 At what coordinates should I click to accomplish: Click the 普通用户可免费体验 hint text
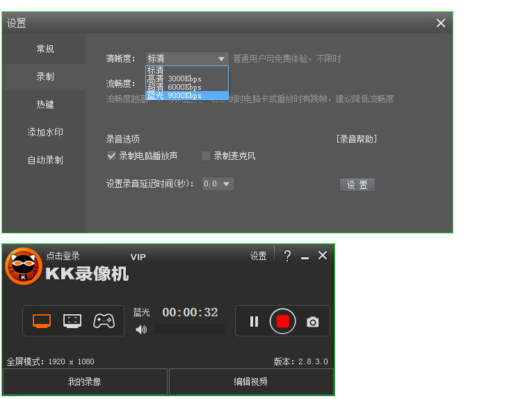(x=287, y=58)
